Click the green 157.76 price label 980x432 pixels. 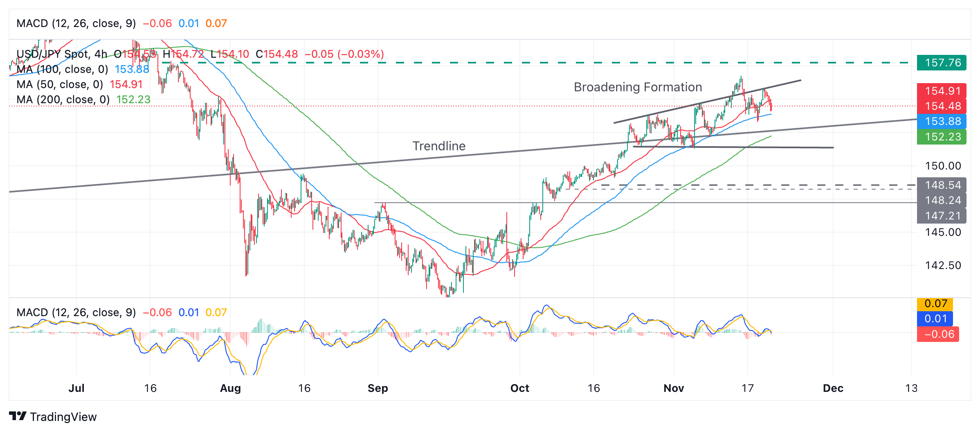coord(942,63)
